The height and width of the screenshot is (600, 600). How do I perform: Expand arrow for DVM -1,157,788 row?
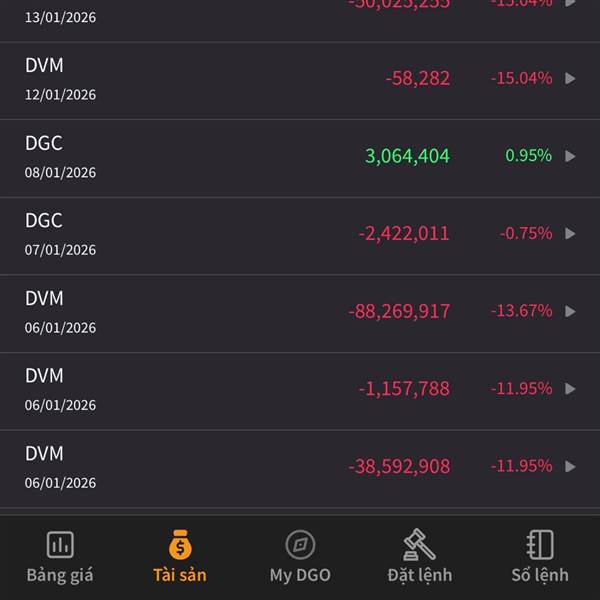click(x=570, y=389)
